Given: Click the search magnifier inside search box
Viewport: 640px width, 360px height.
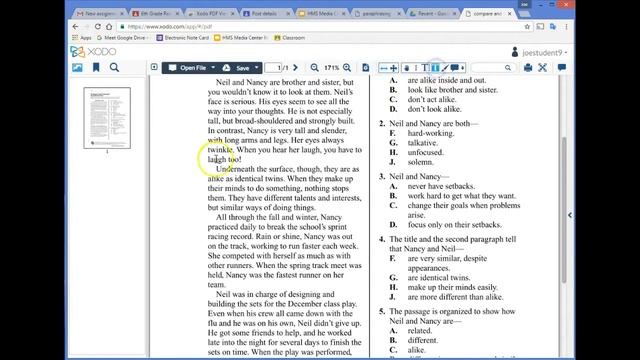Looking at the screenshot, I should click(508, 68).
